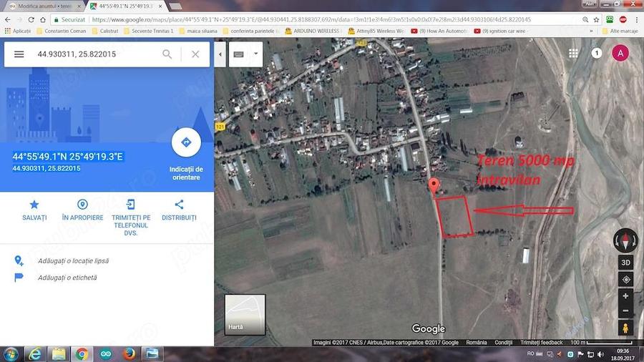
Task: Close the Modifica anunțul tab
Action: click(x=79, y=6)
